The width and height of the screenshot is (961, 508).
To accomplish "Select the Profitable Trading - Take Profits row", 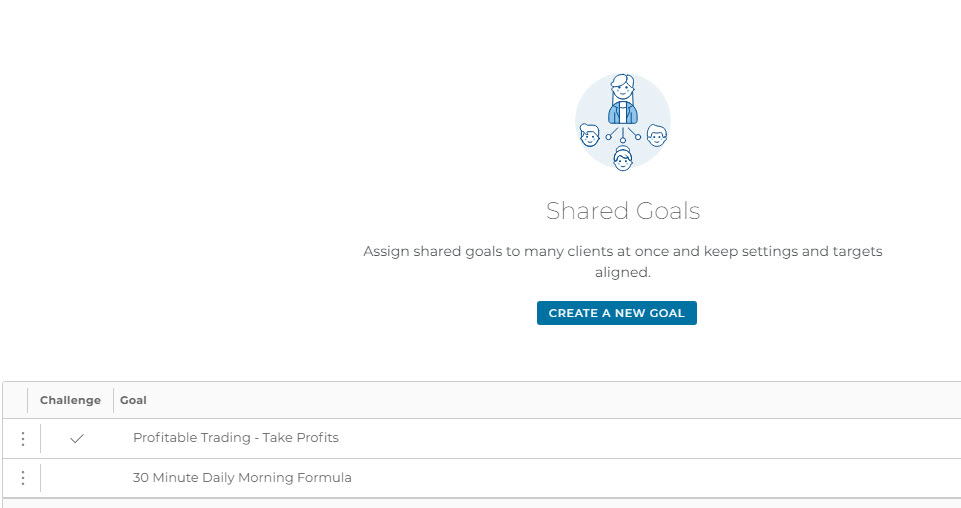I will [x=482, y=439].
